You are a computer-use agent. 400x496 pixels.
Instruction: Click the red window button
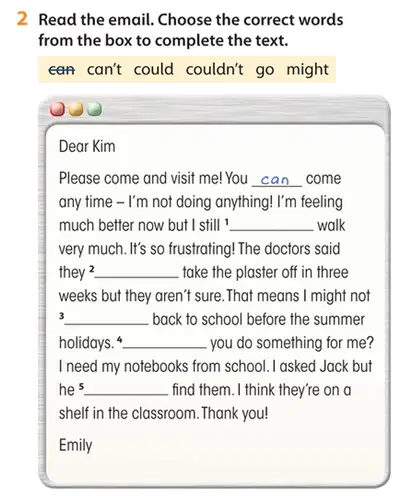point(57,109)
